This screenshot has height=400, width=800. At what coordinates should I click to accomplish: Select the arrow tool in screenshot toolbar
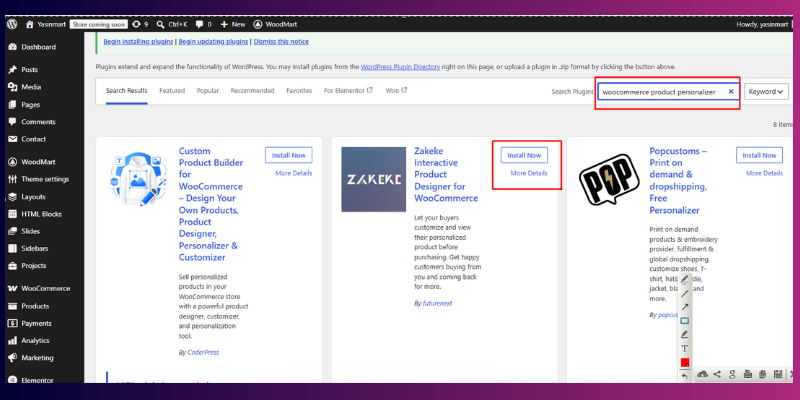(x=685, y=307)
